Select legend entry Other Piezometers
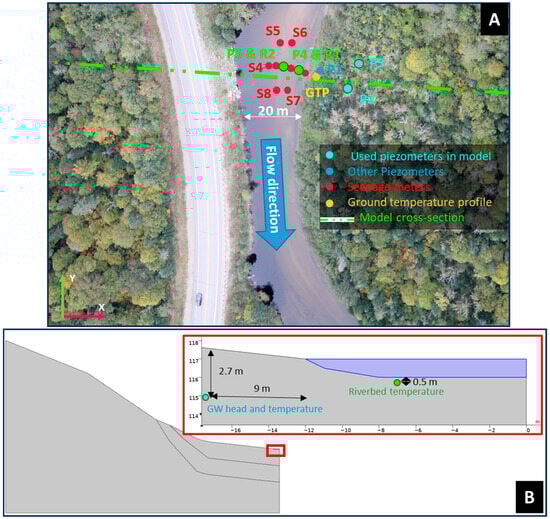Viewport: 550px width, 519px height. 395,172
